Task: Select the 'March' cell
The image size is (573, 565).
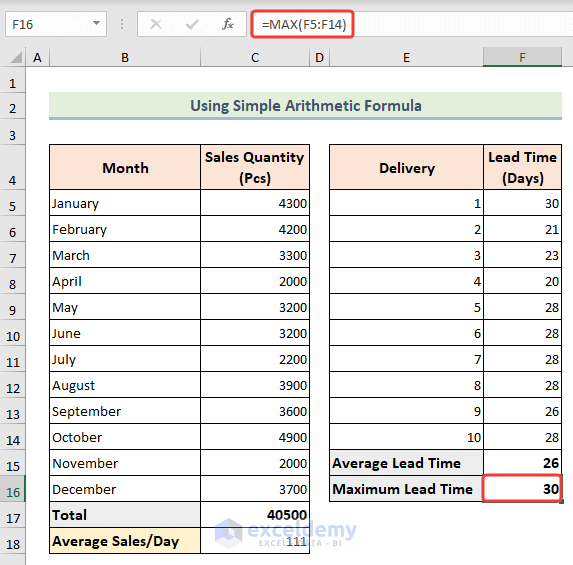Action: click(x=125, y=255)
